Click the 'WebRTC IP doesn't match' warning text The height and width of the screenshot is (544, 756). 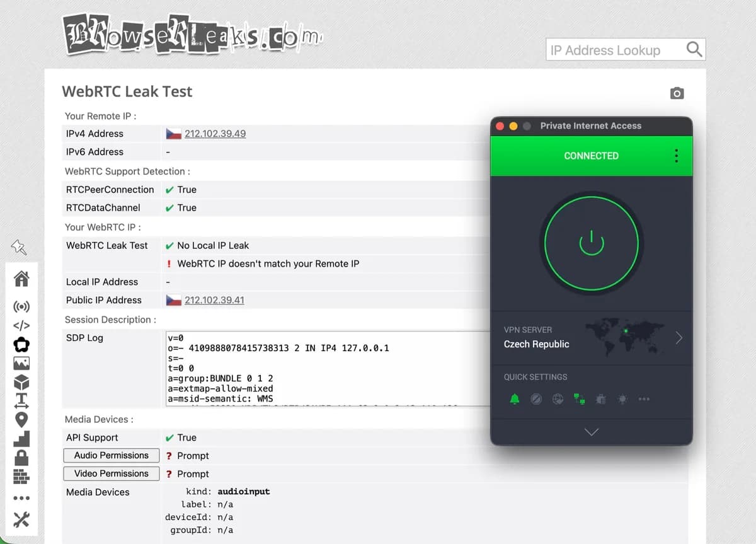(268, 263)
